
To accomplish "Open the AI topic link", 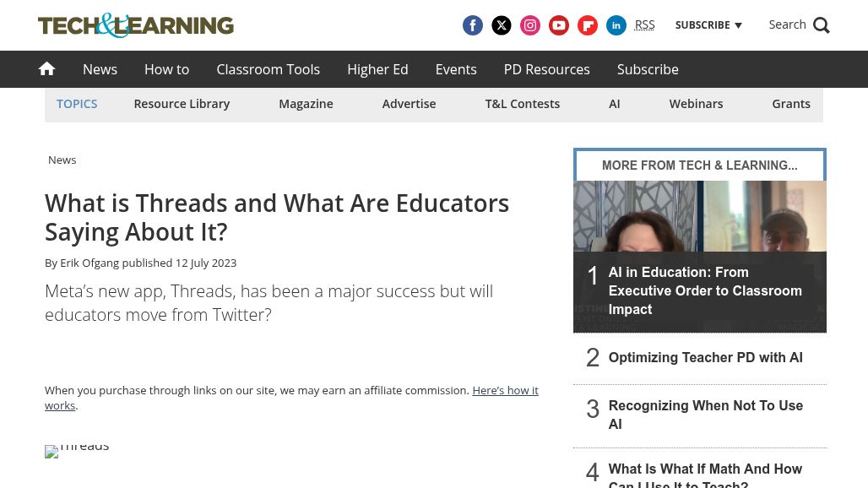I will point(615,104).
